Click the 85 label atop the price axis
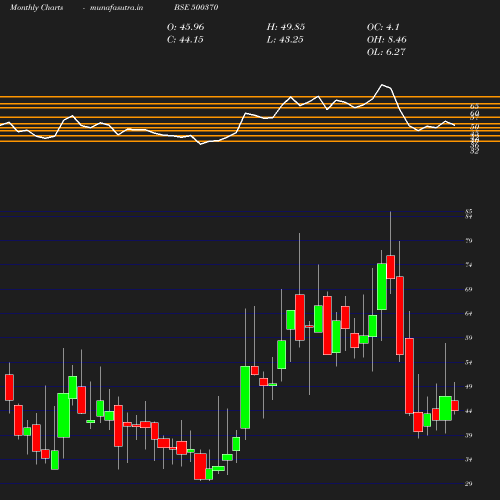This screenshot has width=500, height=500. pyautogui.click(x=469, y=211)
